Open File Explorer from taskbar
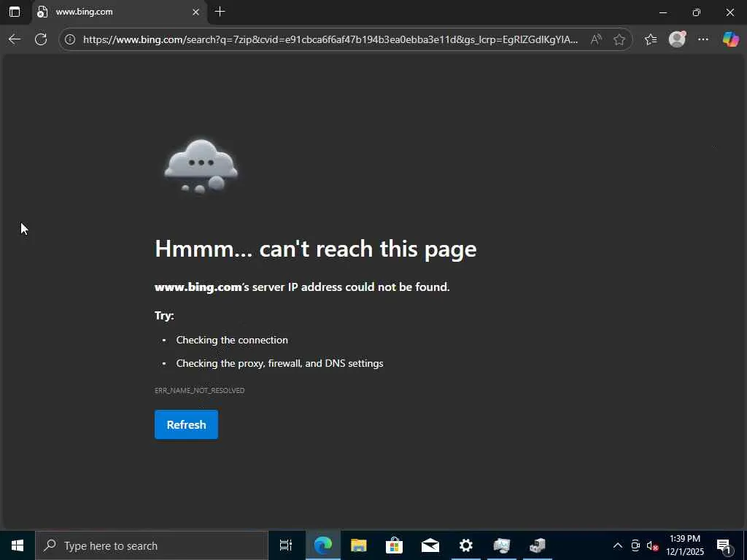The width and height of the screenshot is (747, 560). [358, 545]
